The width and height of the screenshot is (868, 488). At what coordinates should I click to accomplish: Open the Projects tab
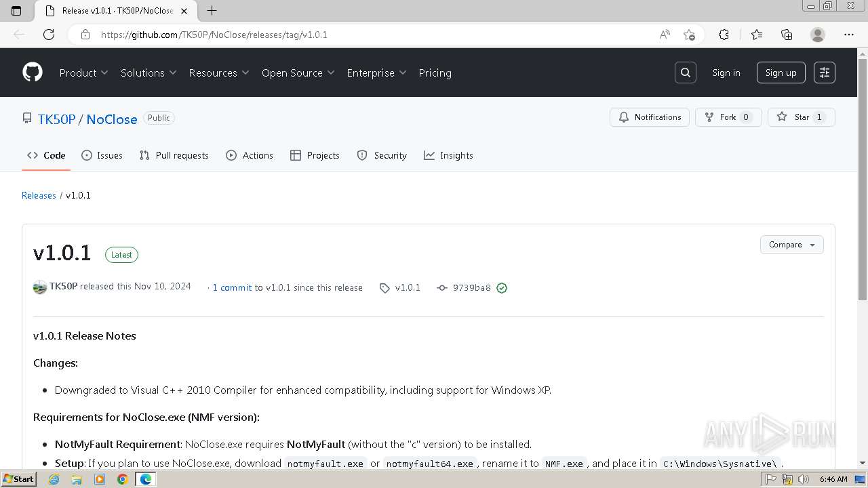click(x=315, y=155)
